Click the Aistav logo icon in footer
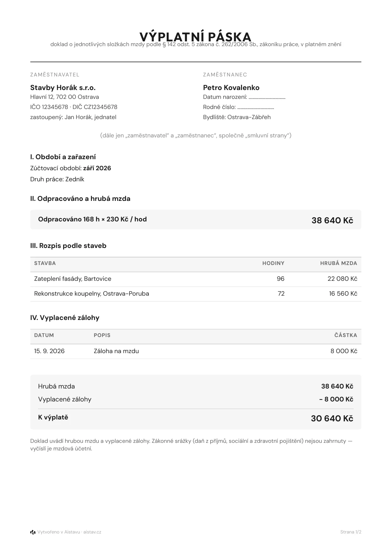The width and height of the screenshot is (392, 554). [x=33, y=532]
